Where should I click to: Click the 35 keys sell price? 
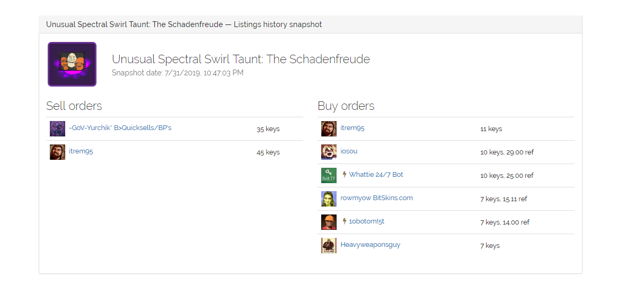click(x=268, y=129)
